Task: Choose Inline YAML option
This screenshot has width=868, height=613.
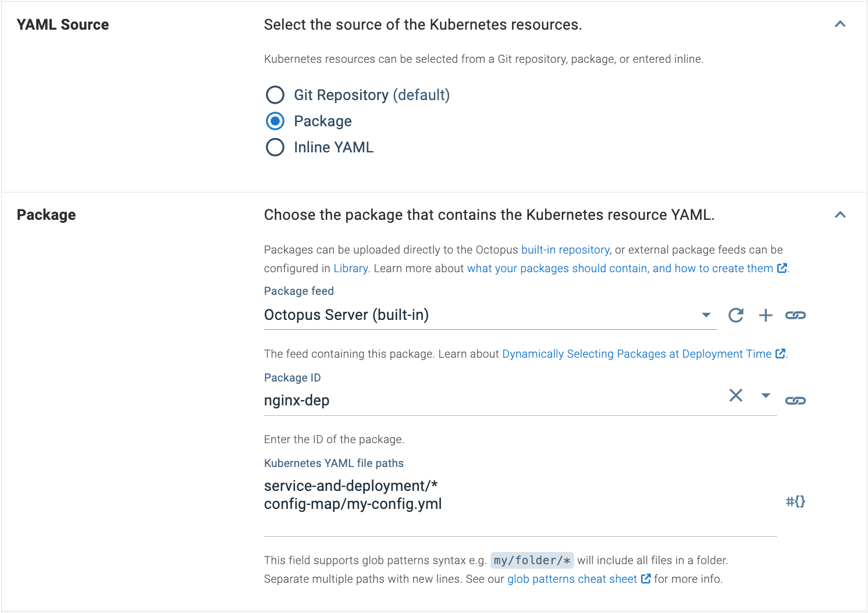Action: [275, 147]
